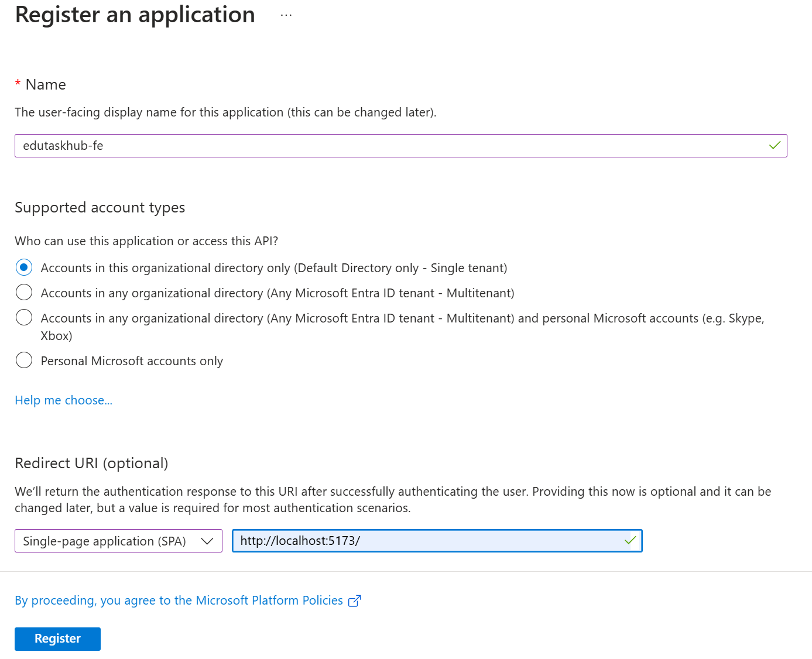Viewport: 812px width, 659px height.
Task: Choose the Multitenant organizational directory option
Action: (x=23, y=292)
